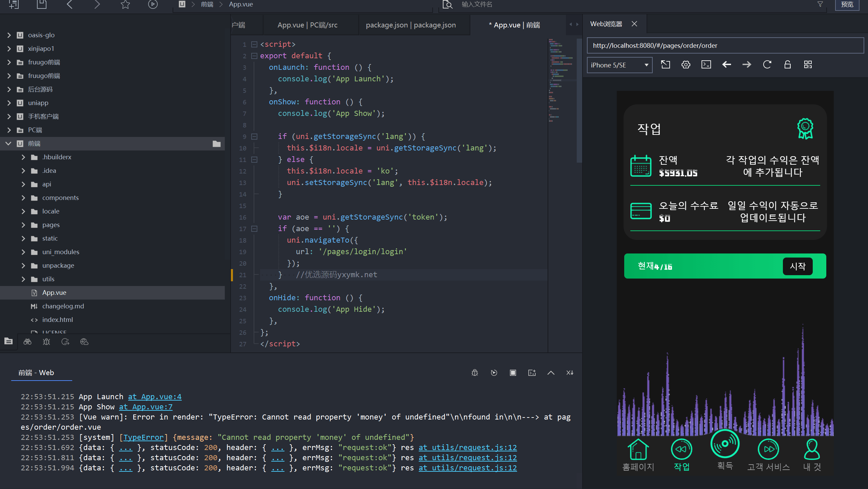The height and width of the screenshot is (489, 868).
Task: Click the star bookmark icon in top toolbar
Action: click(x=125, y=4)
